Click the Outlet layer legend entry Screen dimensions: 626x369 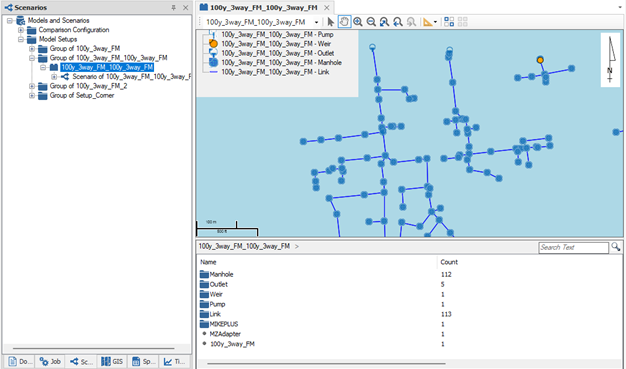277,54
